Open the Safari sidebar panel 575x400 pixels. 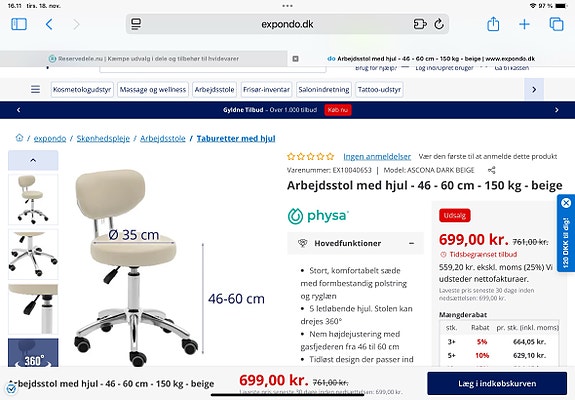19,24
